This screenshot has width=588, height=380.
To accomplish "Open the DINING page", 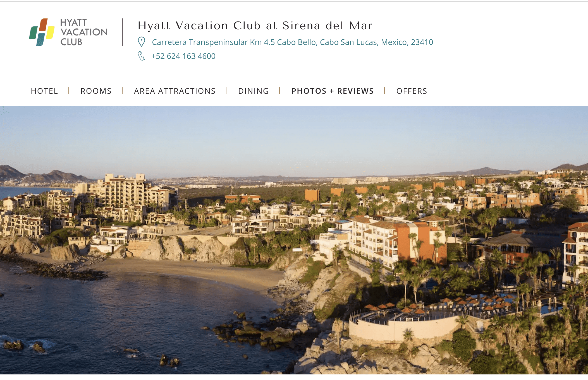I will tap(254, 91).
